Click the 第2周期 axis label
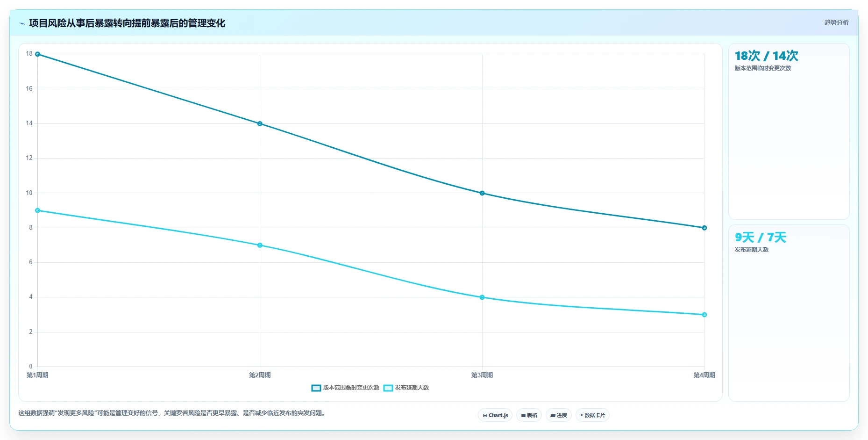Viewport: 868px width, 440px height. (260, 375)
